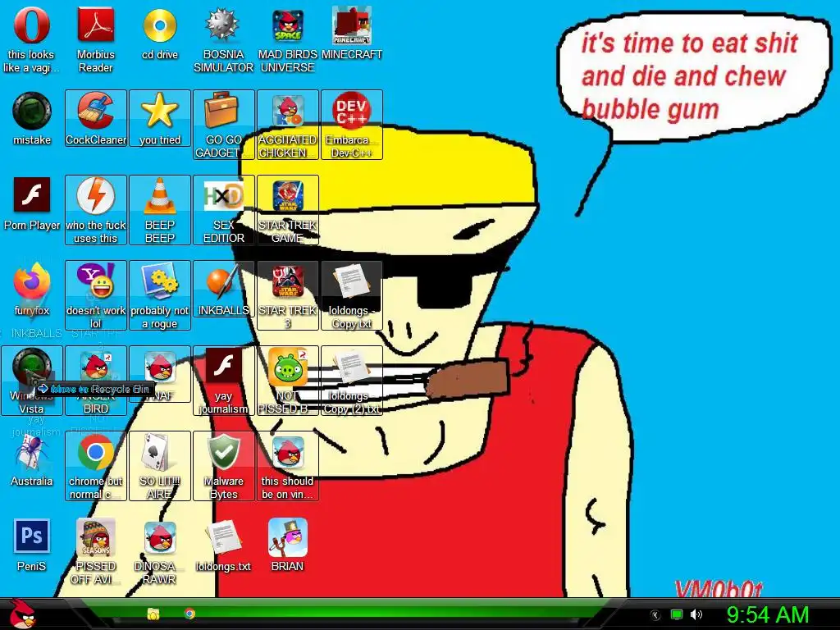Select the Malware Bytes shield icon
Screen dimensions: 840x630
pyautogui.click(x=223, y=465)
